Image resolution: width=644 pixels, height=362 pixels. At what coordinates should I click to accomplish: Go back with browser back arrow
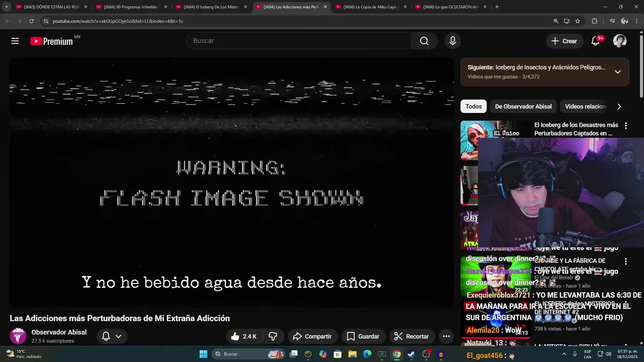pos(7,21)
